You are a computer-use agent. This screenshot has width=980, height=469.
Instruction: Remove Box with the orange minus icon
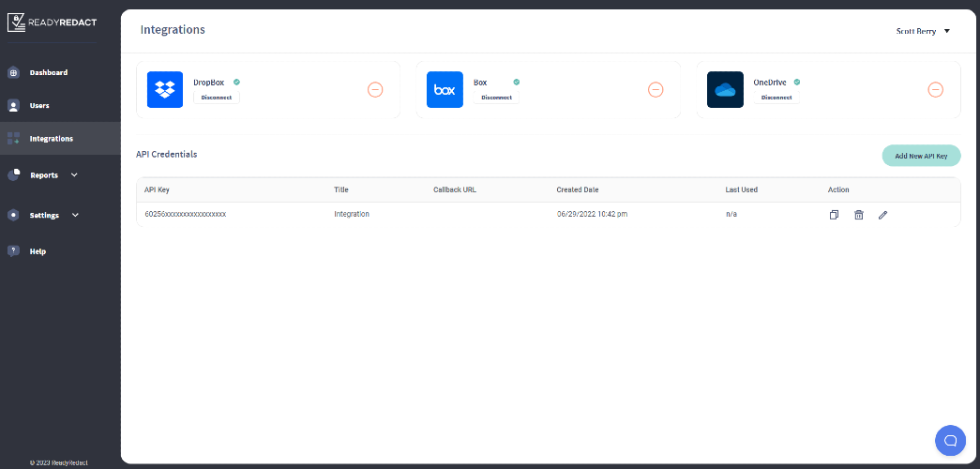(655, 90)
